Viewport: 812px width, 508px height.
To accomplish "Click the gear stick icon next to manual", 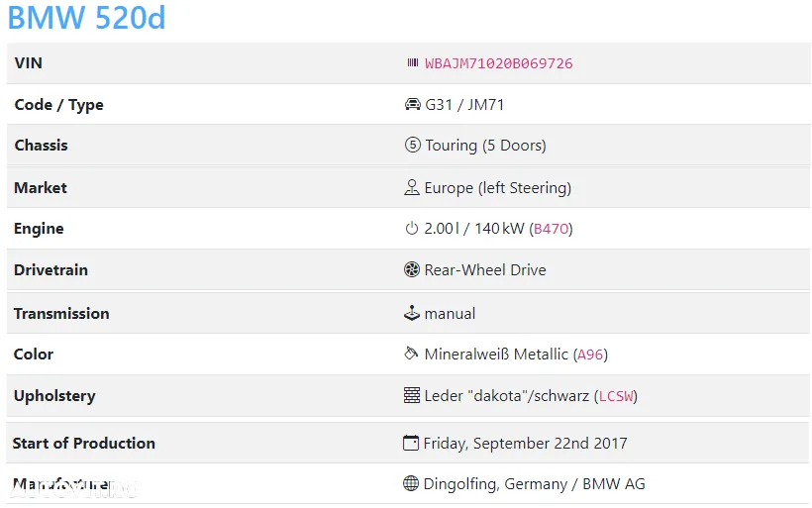I will 412,313.
